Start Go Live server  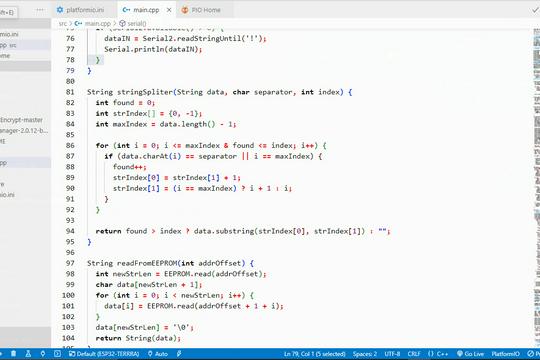[470, 354]
